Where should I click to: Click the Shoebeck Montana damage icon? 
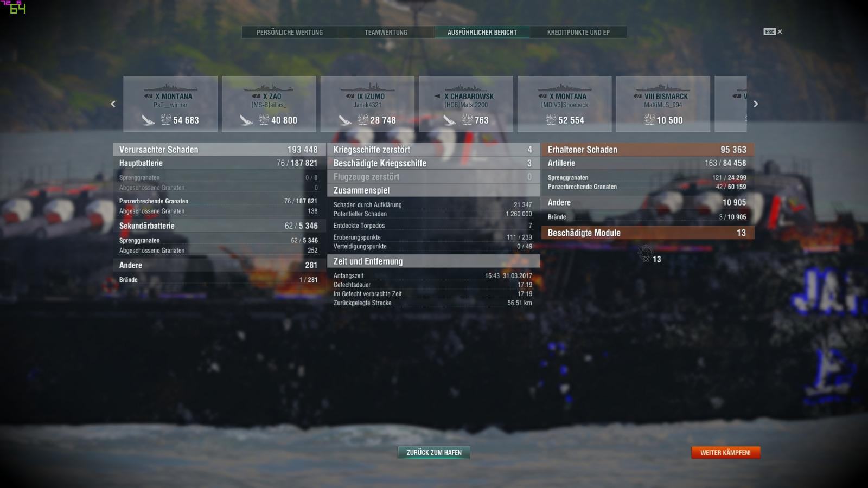pyautogui.click(x=551, y=120)
